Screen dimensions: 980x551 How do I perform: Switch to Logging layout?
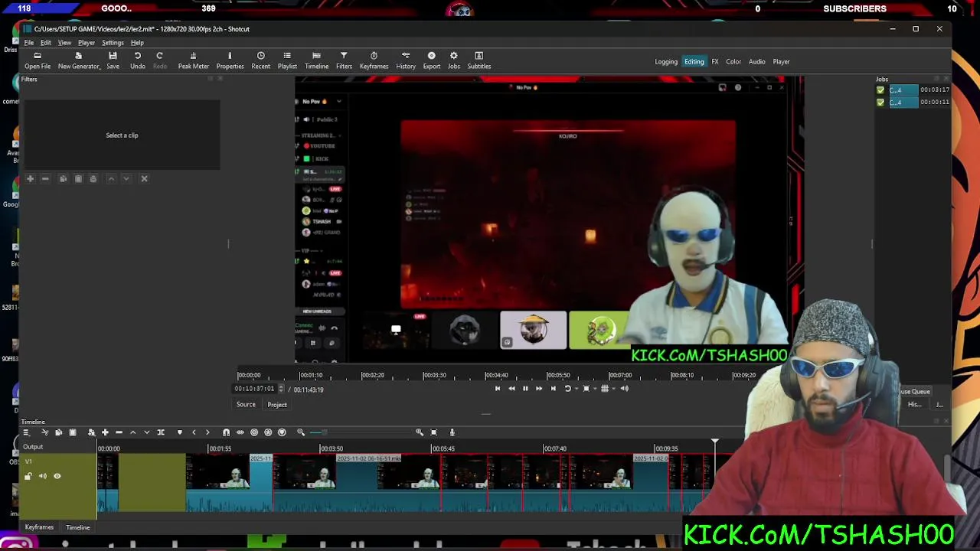pos(666,62)
